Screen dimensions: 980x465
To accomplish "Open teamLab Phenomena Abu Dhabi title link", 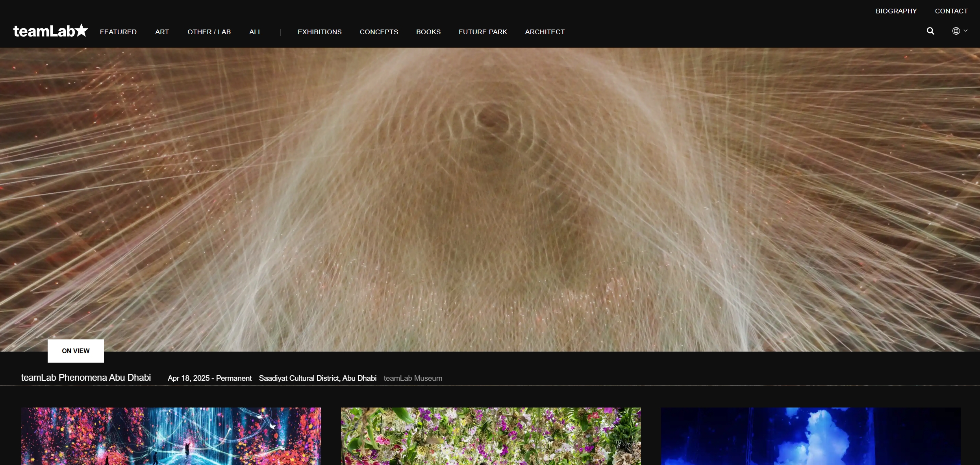I will click(x=86, y=378).
